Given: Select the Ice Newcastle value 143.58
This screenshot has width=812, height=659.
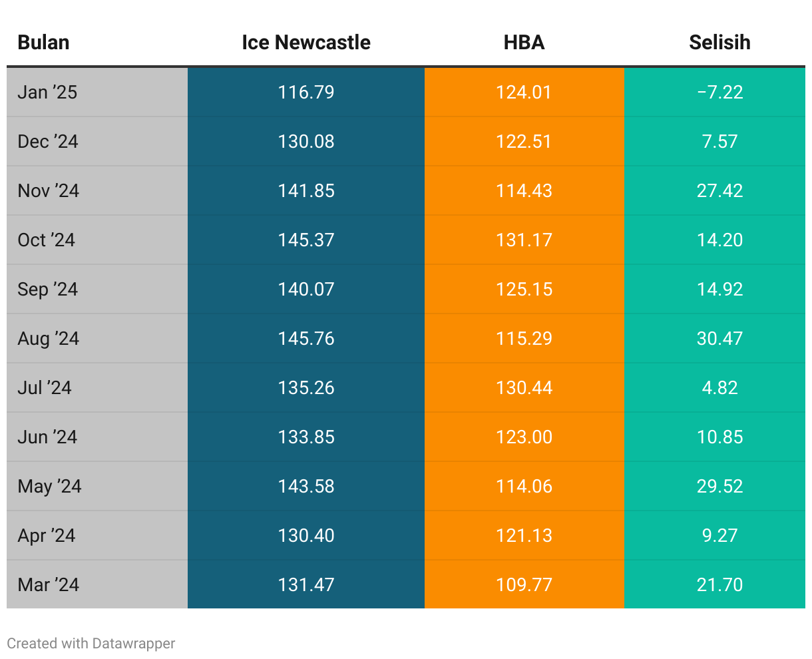Looking at the screenshot, I should coord(306,486).
